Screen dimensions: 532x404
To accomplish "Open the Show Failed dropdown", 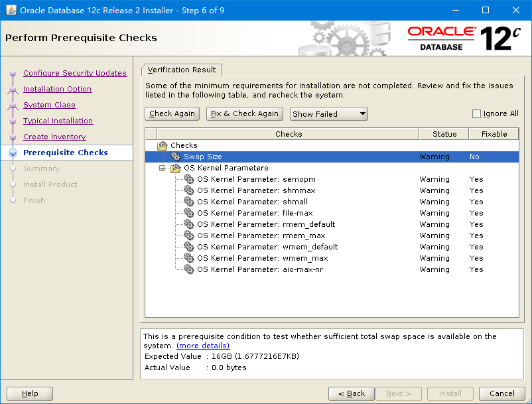I will (329, 113).
